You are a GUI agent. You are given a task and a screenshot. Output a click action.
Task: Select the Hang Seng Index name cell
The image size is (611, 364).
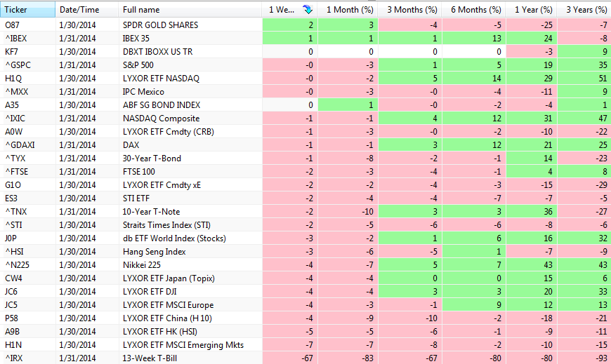point(154,252)
